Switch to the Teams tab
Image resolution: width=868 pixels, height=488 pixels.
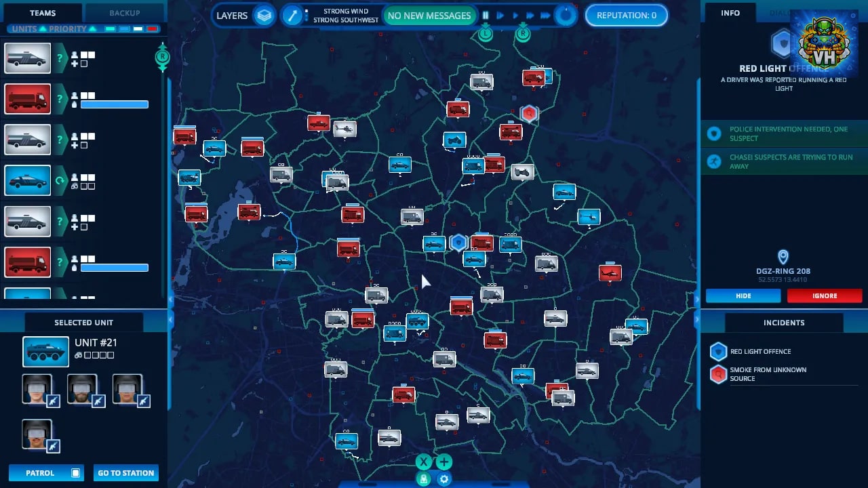[43, 13]
